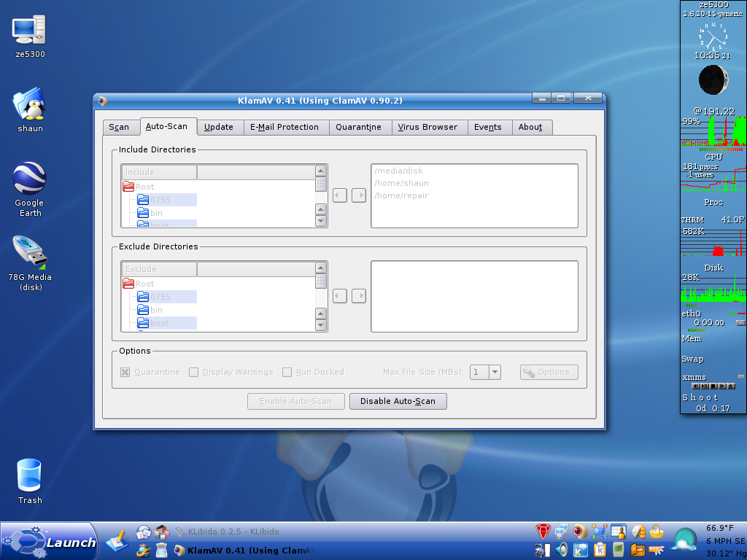Screen dimensions: 747x560
Task: Click the desktop switcher bug tray icon
Action: click(x=543, y=550)
